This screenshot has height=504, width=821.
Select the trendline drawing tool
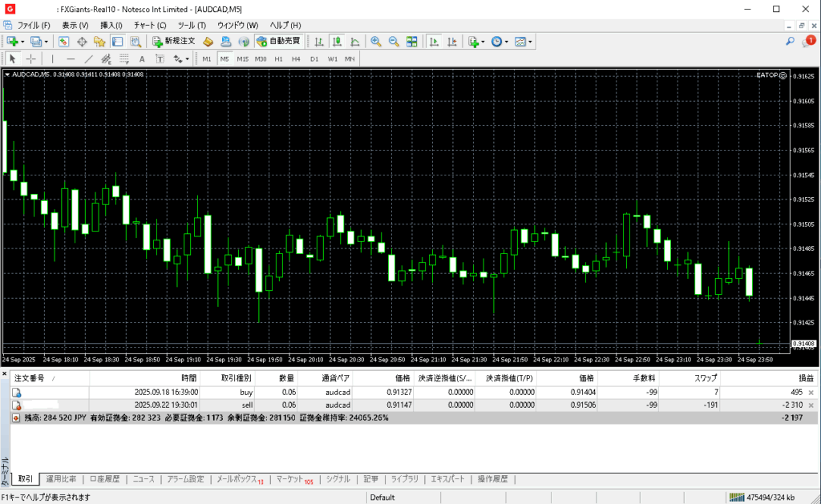pos(88,58)
